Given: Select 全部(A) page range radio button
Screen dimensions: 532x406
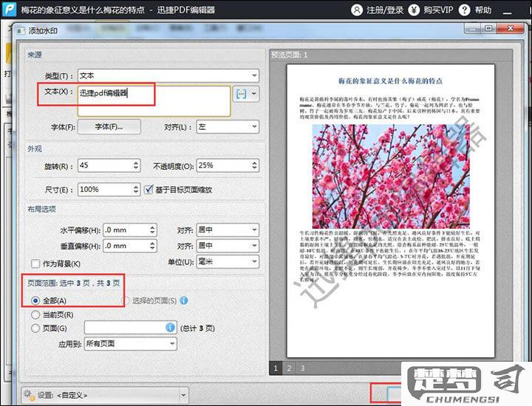Looking at the screenshot, I should [35, 300].
